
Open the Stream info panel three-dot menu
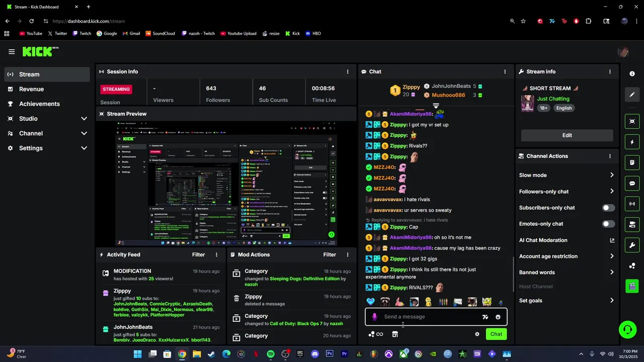(610, 71)
